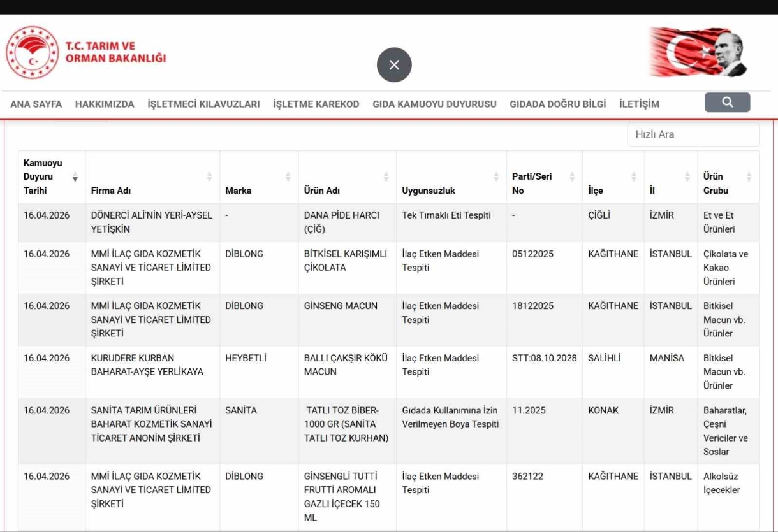Sort table by Firma Adı column
This screenshot has height=532, width=778.
209,177
